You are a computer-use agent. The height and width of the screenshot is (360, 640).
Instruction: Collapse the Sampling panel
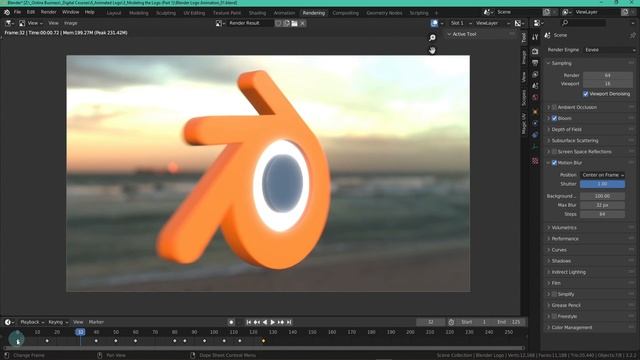561,63
